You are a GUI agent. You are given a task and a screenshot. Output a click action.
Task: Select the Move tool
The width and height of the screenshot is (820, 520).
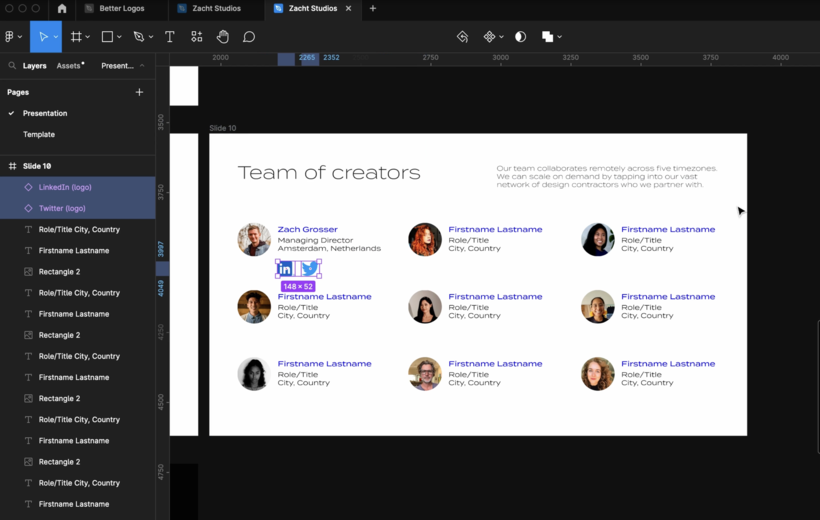pyautogui.click(x=43, y=37)
